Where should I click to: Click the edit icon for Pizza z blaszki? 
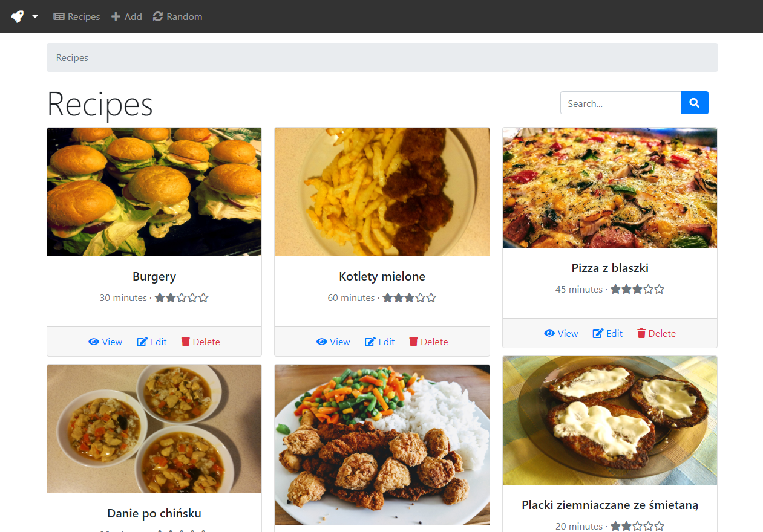(598, 334)
